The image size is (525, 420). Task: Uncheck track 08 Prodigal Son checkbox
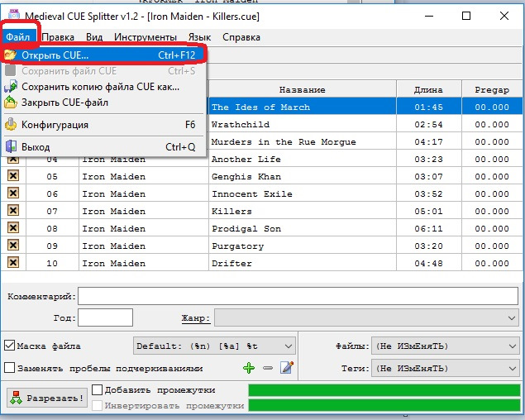(13, 227)
